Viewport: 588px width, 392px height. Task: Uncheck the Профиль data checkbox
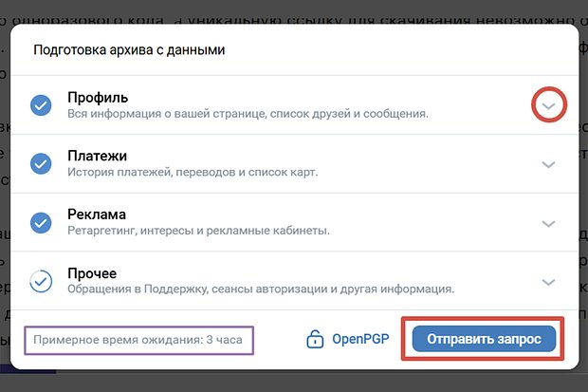pyautogui.click(x=41, y=105)
